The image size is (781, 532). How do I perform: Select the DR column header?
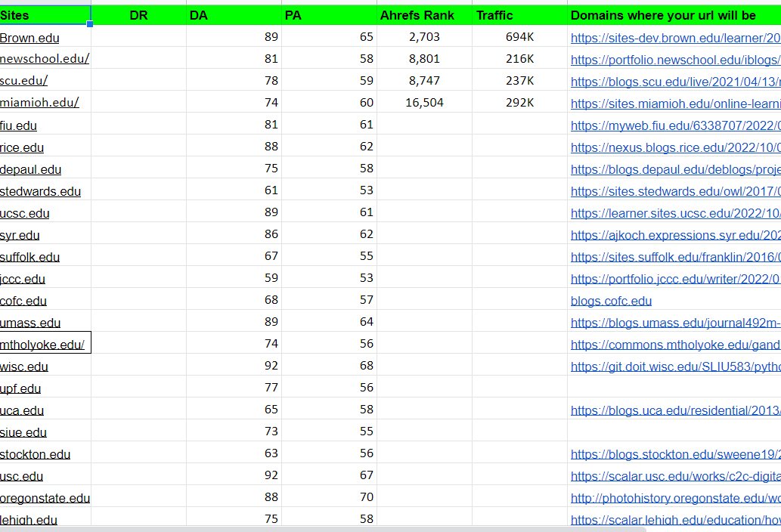[x=138, y=15]
